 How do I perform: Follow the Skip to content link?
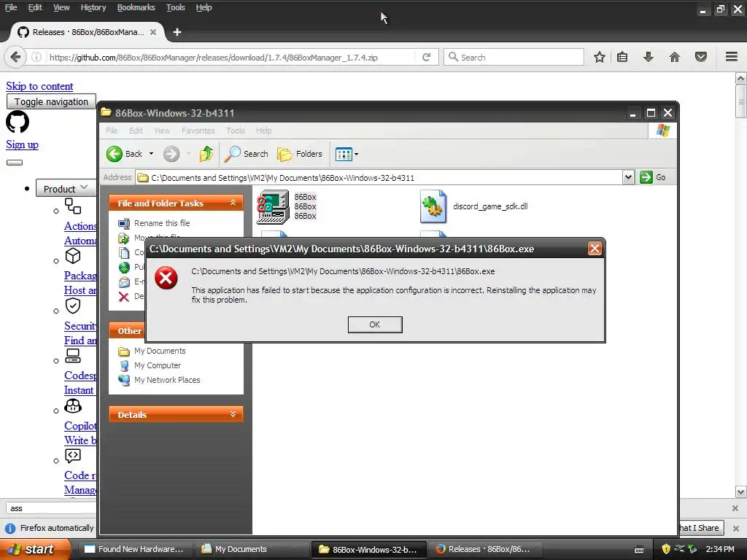pos(39,86)
